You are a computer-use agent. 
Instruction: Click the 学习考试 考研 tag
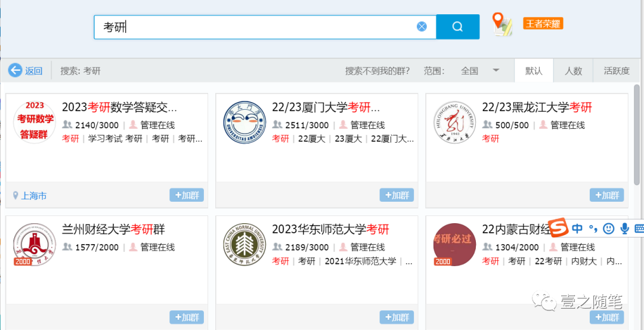pyautogui.click(x=116, y=139)
